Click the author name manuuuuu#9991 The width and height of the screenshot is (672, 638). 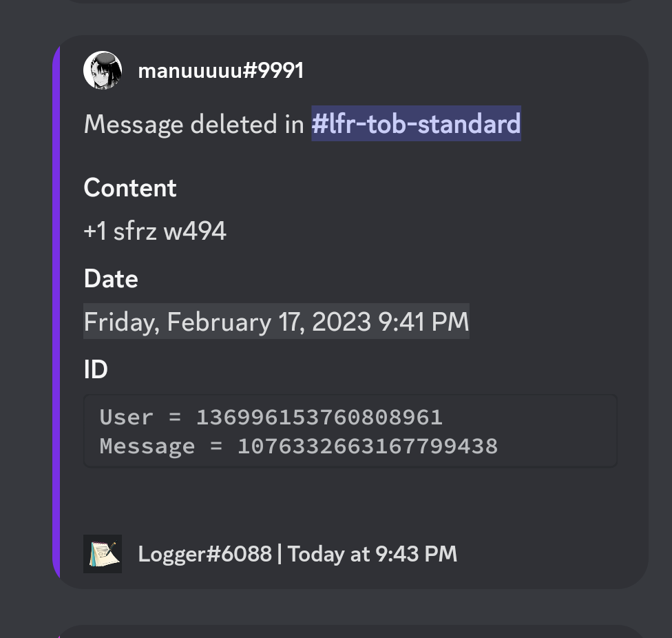tap(220, 70)
